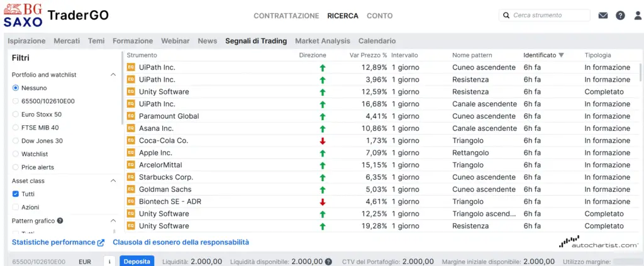Collapse the Asset class filter section
644x266 pixels.
coord(113,180)
